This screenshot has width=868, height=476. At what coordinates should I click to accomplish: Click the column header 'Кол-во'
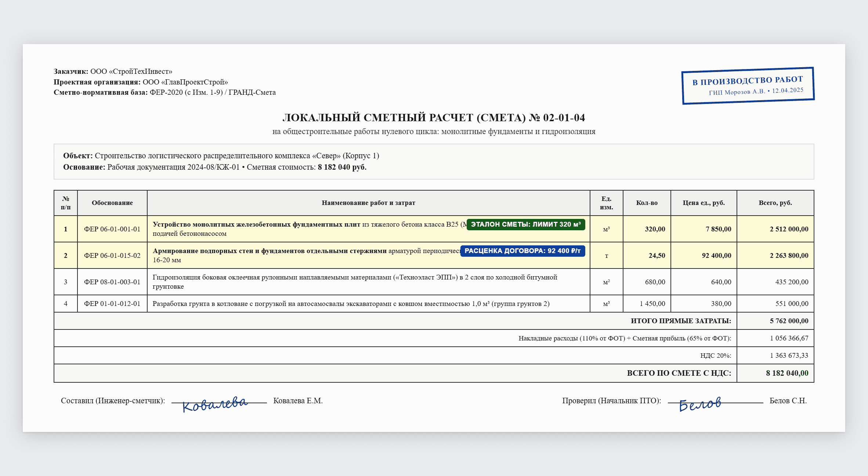(x=647, y=203)
